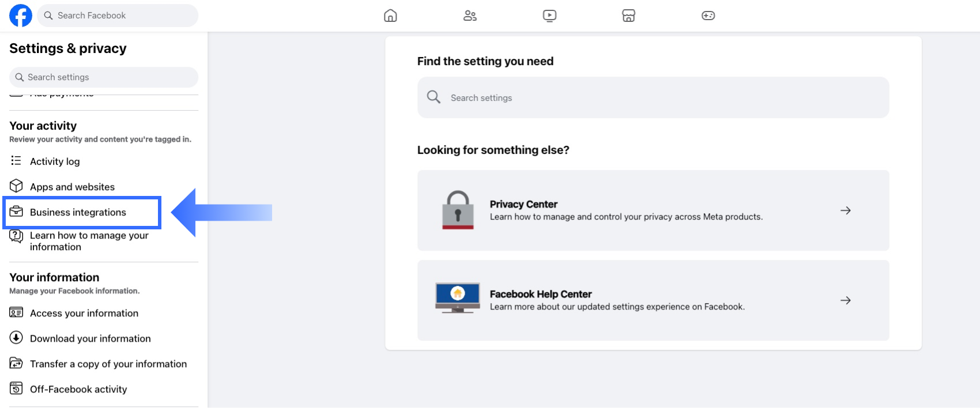This screenshot has height=408, width=980.
Task: Open the Home feed icon
Action: 390,16
